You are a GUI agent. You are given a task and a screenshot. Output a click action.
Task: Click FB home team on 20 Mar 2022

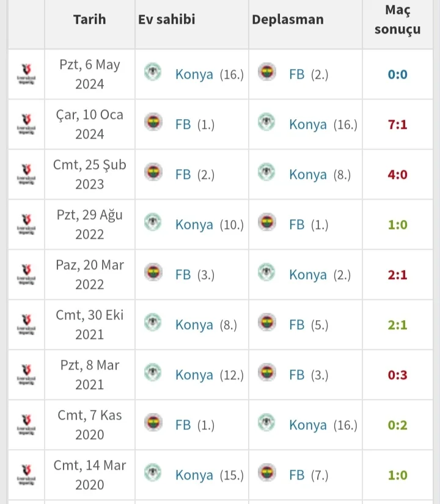(183, 275)
